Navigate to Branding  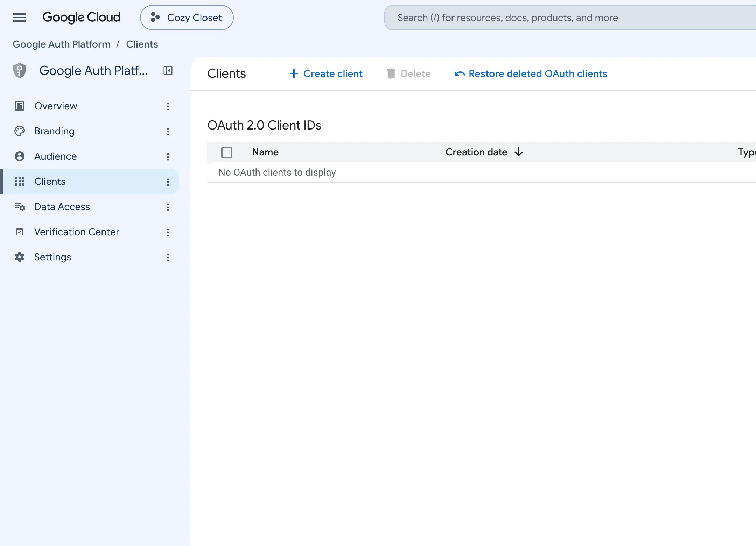[54, 131]
